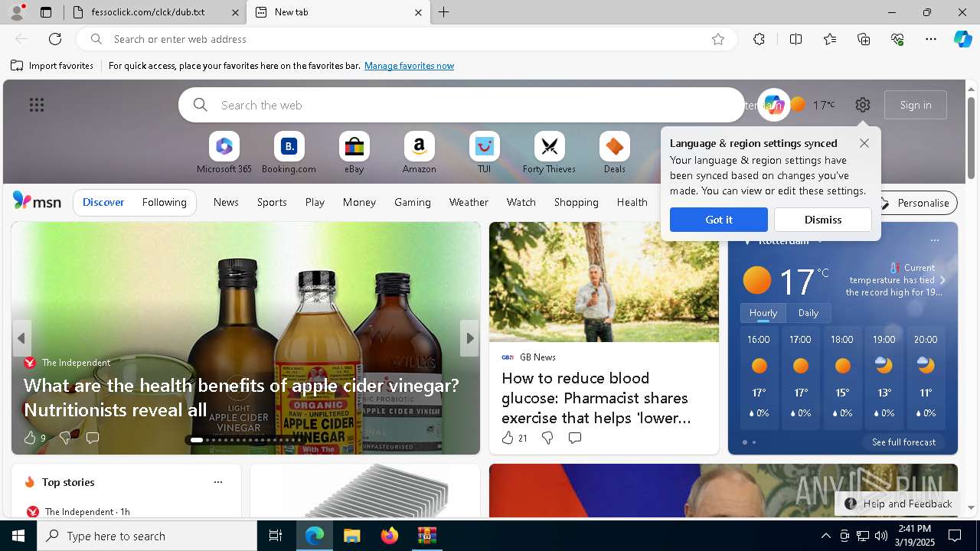Click the Search the web box
This screenshot has width=980, height=551.
point(462,105)
